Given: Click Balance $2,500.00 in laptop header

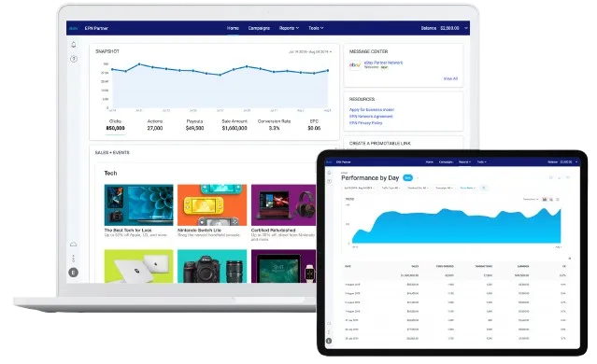Looking at the screenshot, I should coord(440,28).
